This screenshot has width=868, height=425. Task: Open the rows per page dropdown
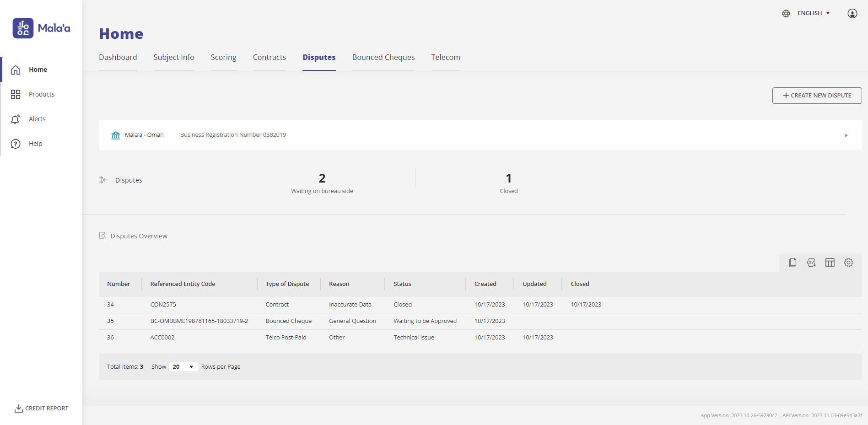tap(183, 367)
